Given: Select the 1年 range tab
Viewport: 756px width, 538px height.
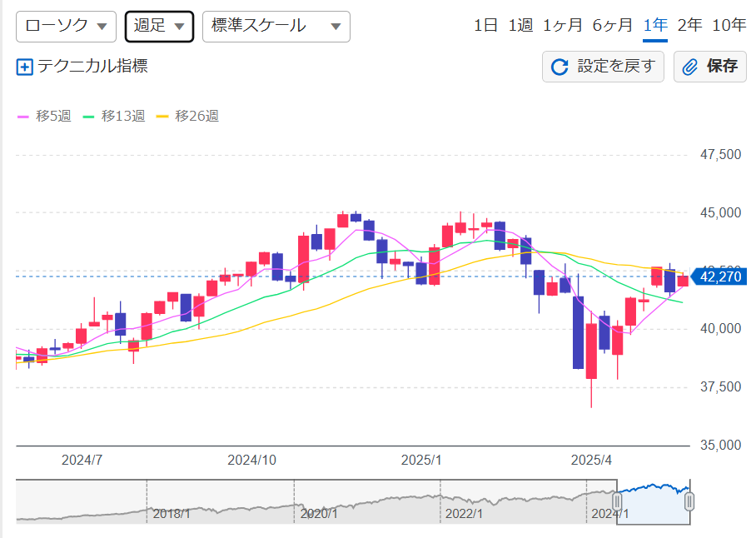Looking at the screenshot, I should tap(655, 25).
